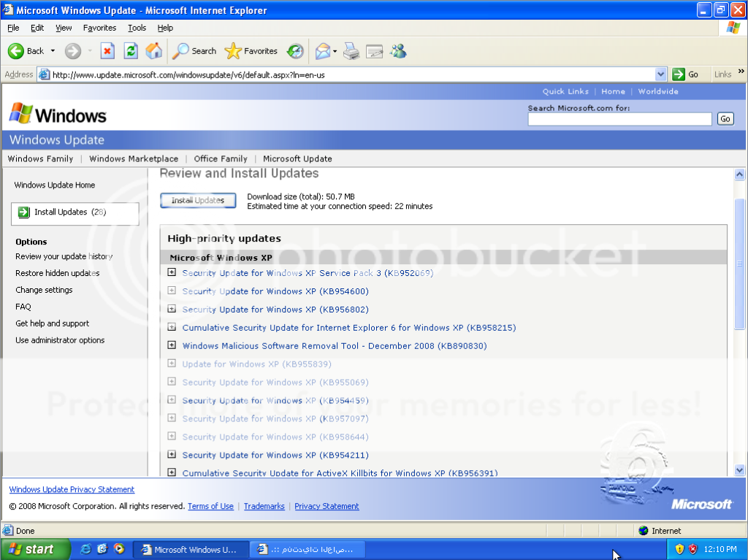Click the Forward arrow icon
The width and height of the screenshot is (748, 560).
pyautogui.click(x=73, y=51)
